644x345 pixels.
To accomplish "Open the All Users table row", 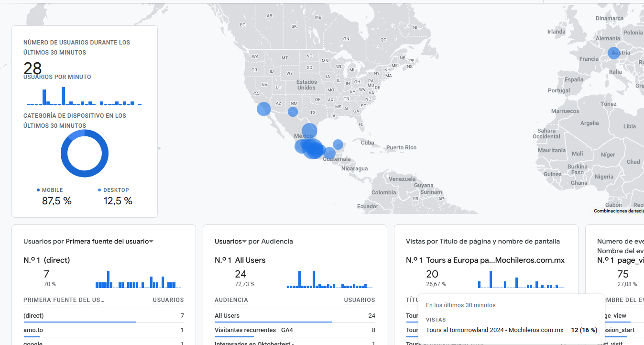I will 295,316.
